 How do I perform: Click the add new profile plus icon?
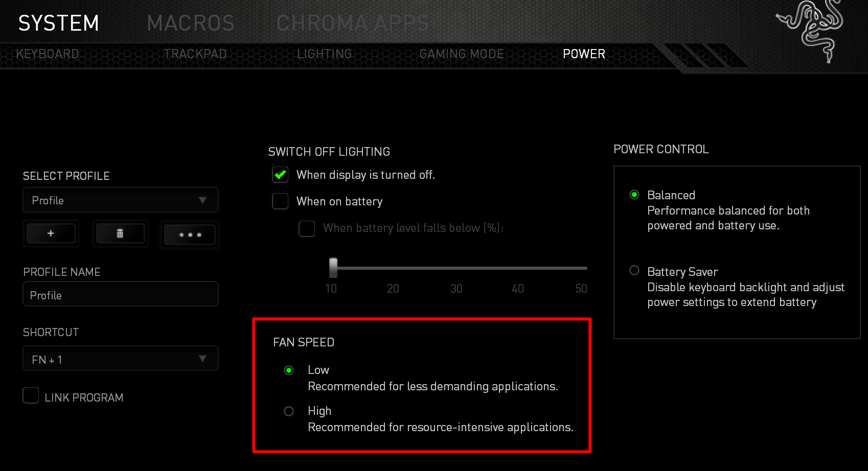click(51, 233)
